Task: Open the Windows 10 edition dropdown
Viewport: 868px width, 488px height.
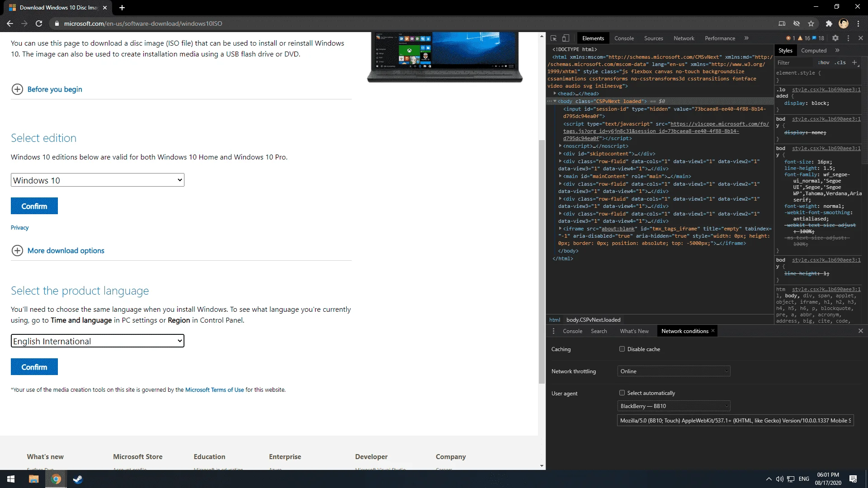Action: click(x=97, y=180)
